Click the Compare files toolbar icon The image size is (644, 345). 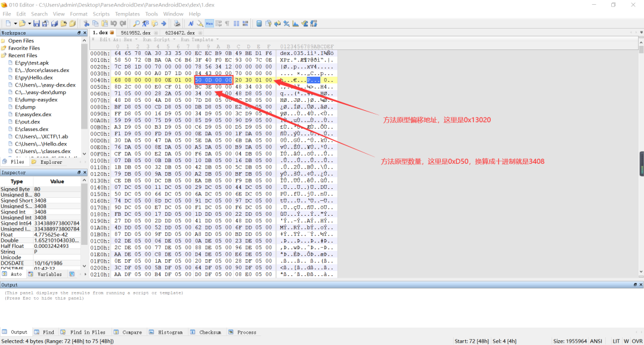click(x=268, y=23)
